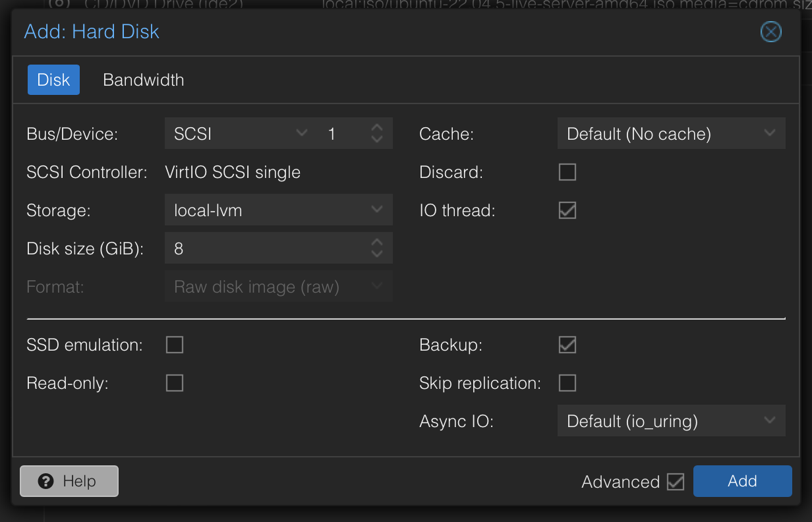Open the Cache mode dropdown

pyautogui.click(x=769, y=134)
